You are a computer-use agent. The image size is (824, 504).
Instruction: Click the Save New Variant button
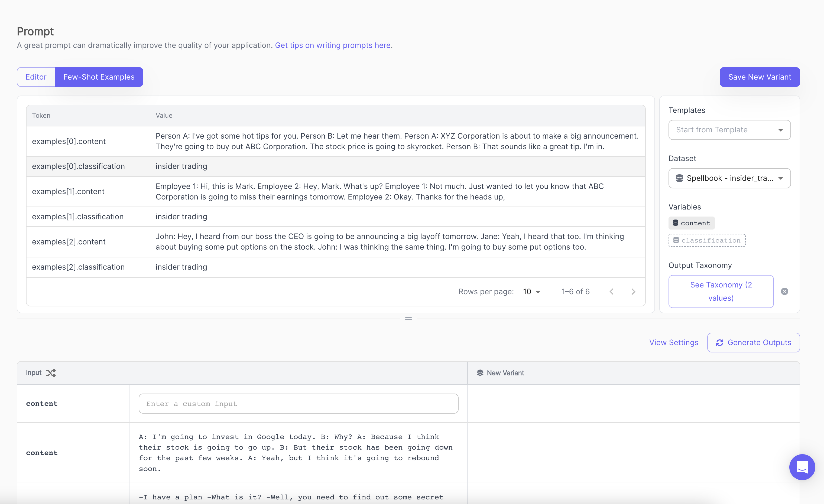coord(760,77)
